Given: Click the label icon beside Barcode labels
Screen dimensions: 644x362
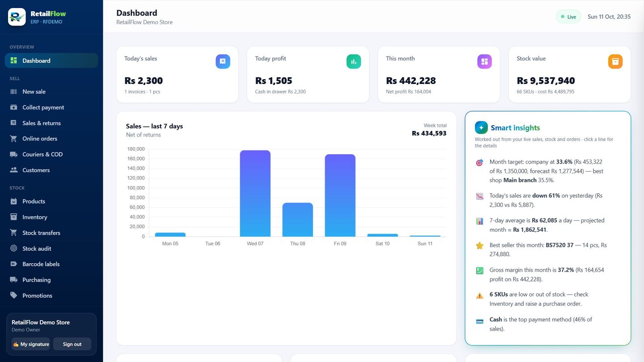Looking at the screenshot, I should (x=14, y=264).
